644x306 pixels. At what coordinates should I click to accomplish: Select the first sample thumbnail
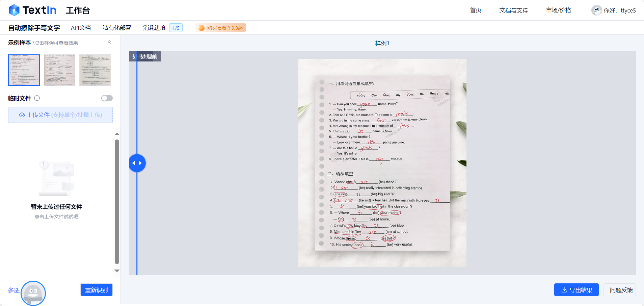(x=24, y=70)
